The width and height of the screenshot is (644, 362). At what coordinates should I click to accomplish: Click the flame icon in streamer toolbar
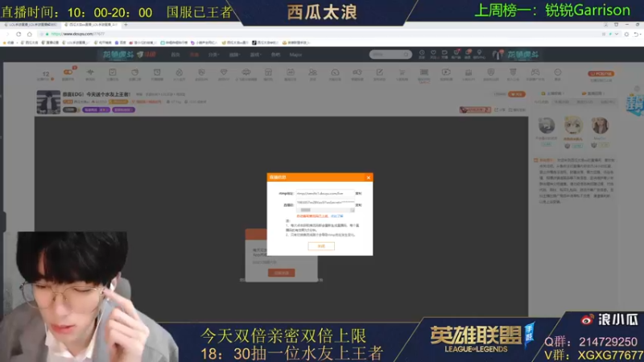tap(179, 74)
